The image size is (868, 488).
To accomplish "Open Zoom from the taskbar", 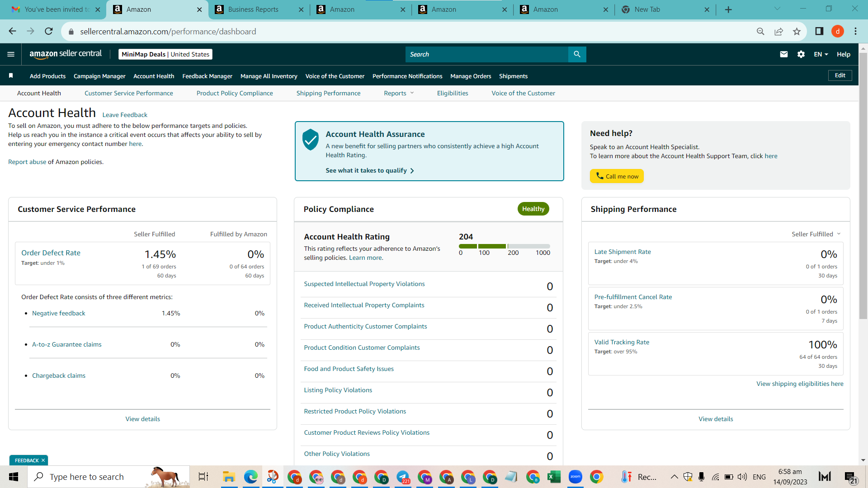I will (x=576, y=477).
